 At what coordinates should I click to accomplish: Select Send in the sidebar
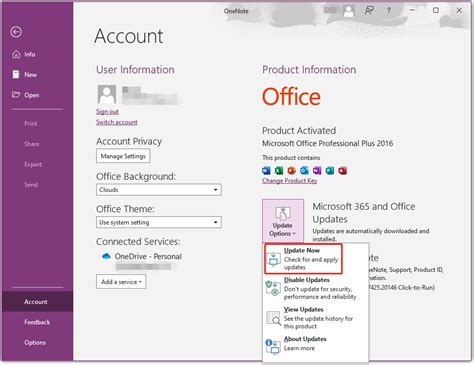(31, 185)
